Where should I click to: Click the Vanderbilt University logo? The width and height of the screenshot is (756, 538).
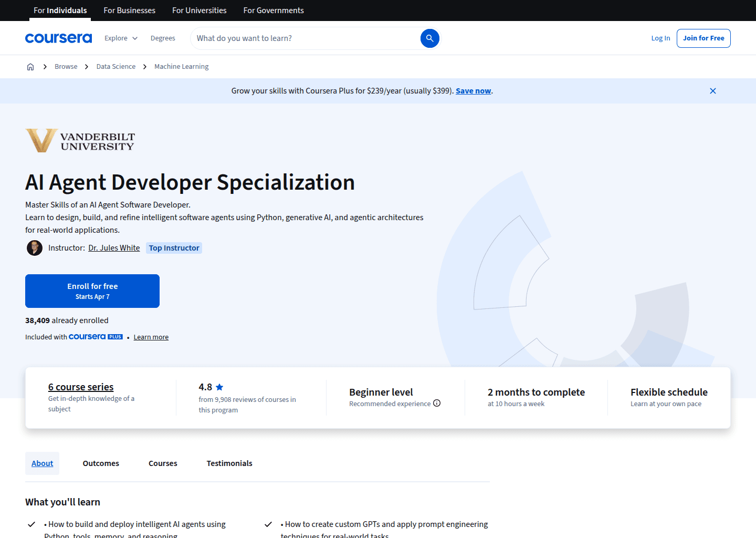tap(80, 140)
